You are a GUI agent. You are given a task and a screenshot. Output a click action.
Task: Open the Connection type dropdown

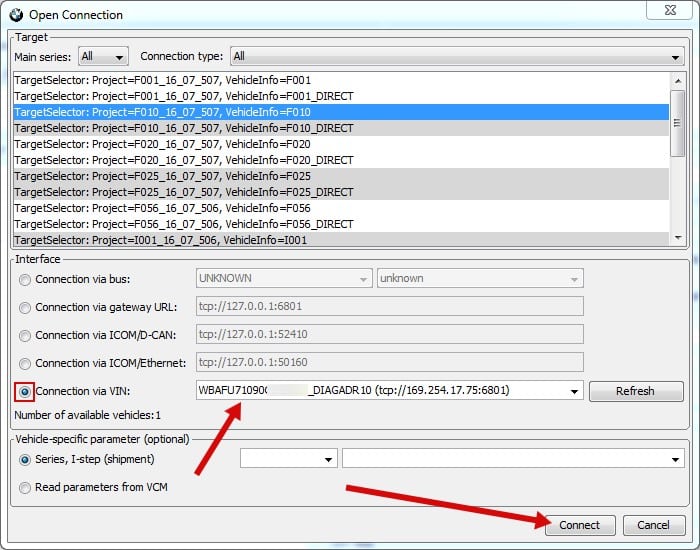click(x=457, y=56)
